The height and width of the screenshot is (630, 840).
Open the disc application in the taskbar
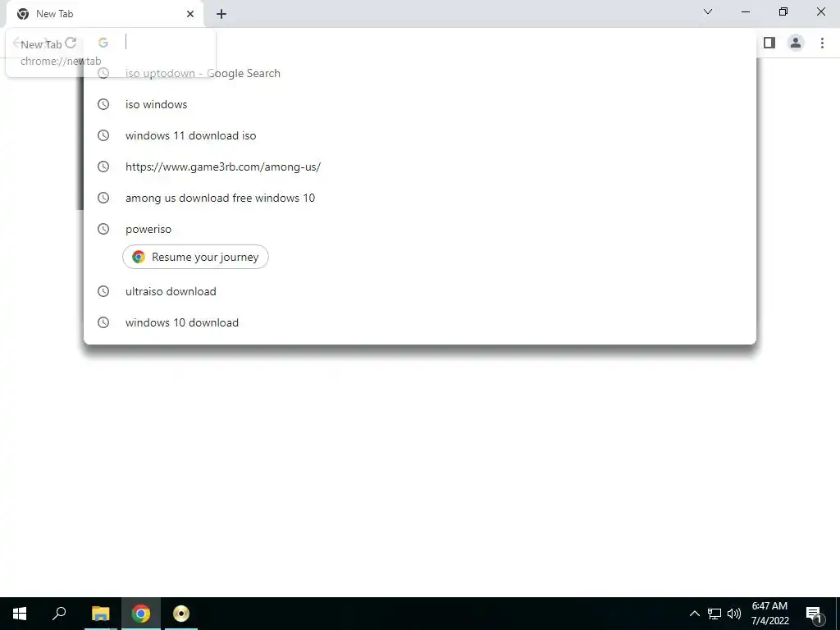click(181, 614)
